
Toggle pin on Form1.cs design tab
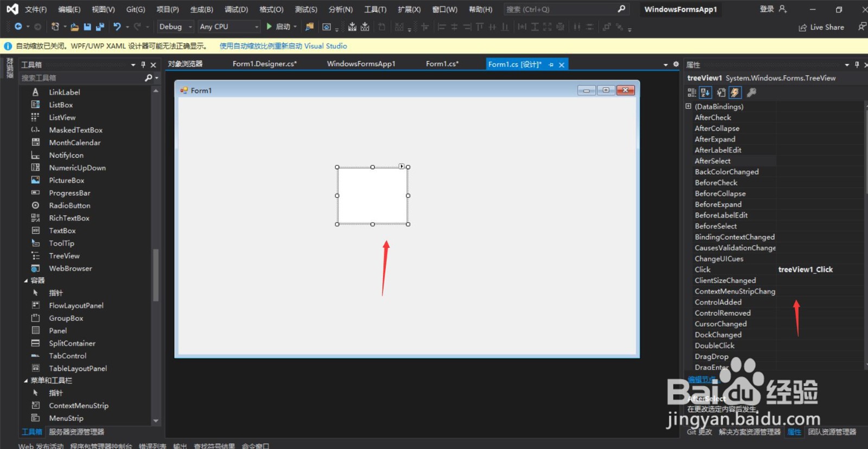coord(551,65)
